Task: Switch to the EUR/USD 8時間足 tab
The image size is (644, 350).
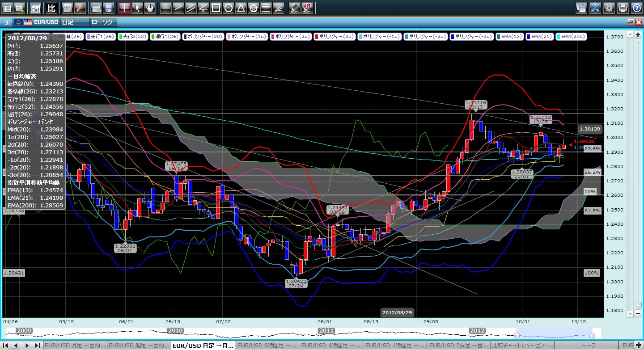Action: pos(267,346)
